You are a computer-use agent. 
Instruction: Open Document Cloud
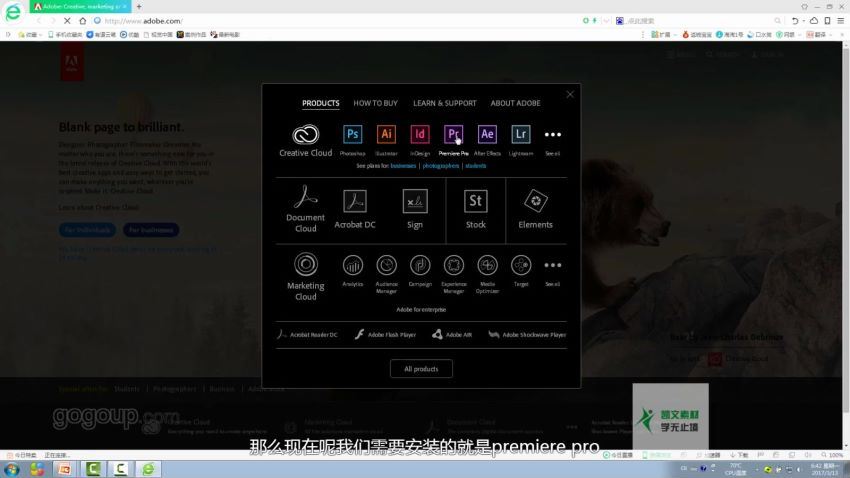305,209
